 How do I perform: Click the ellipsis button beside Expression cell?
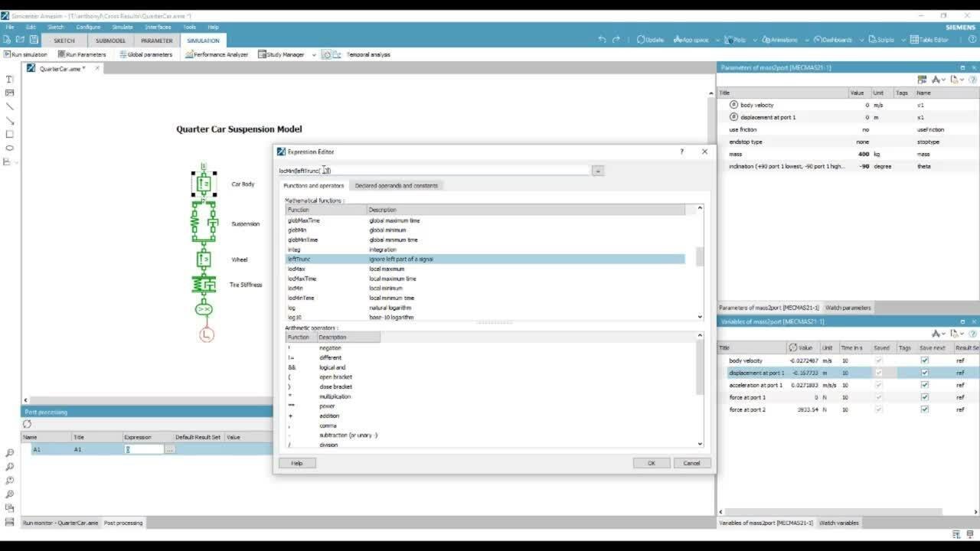coord(170,449)
